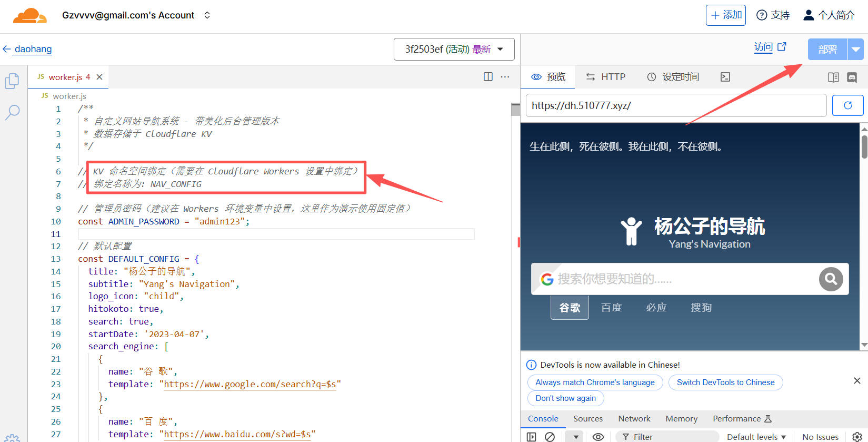Switch search engine to 必应
868x442 pixels.
[x=656, y=308]
